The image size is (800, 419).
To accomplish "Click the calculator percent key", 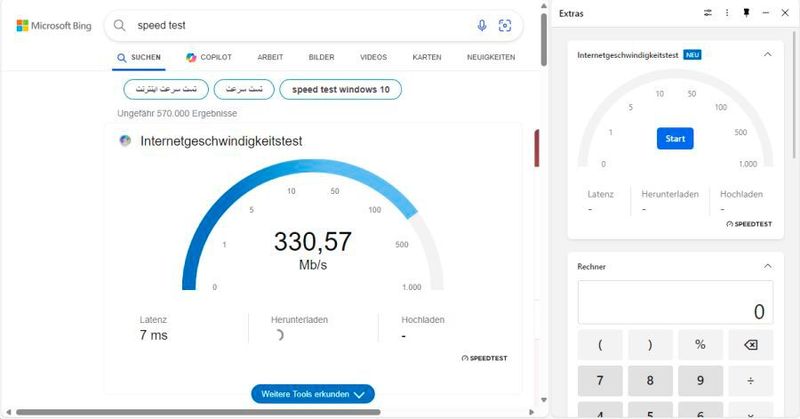I will tap(701, 345).
